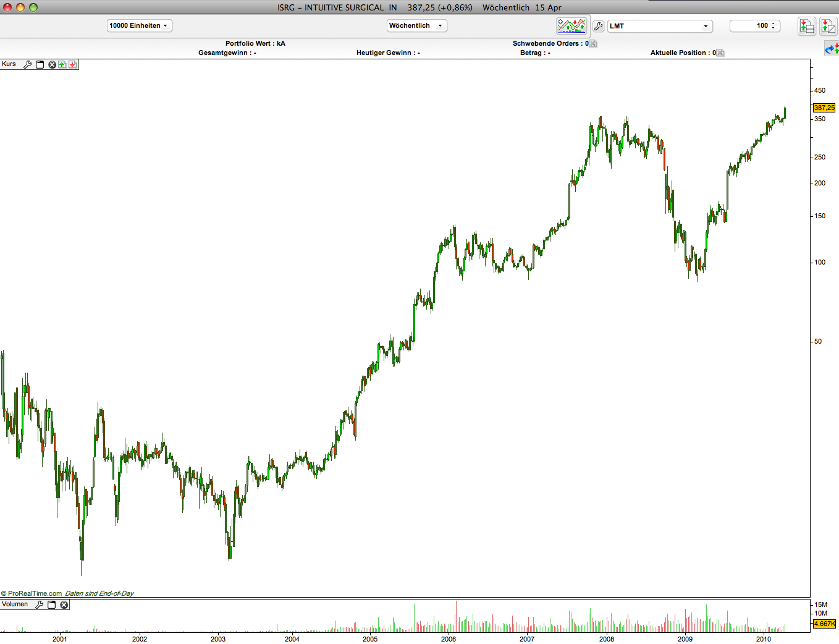This screenshot has width=839, height=644.
Task: Close the Kurs chart panel
Action: pos(53,64)
